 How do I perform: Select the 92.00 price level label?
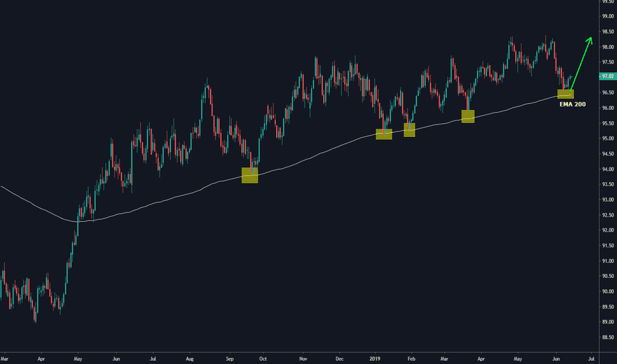click(608, 230)
